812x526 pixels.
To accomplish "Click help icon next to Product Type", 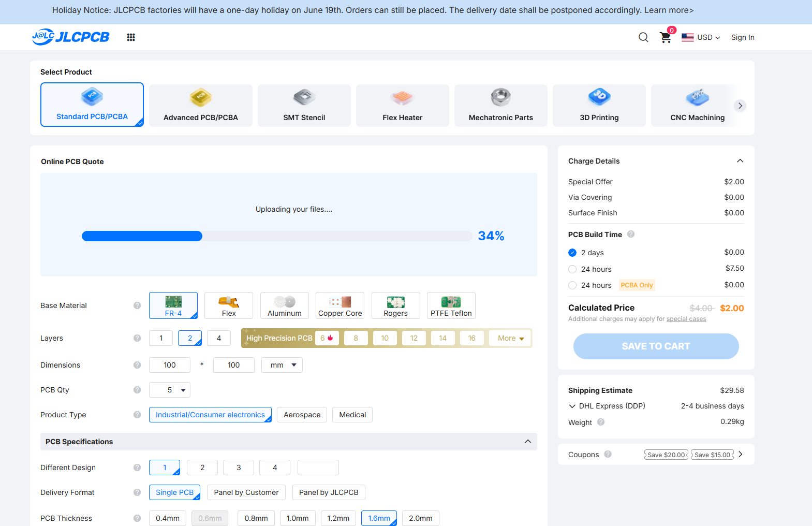I will tap(137, 415).
